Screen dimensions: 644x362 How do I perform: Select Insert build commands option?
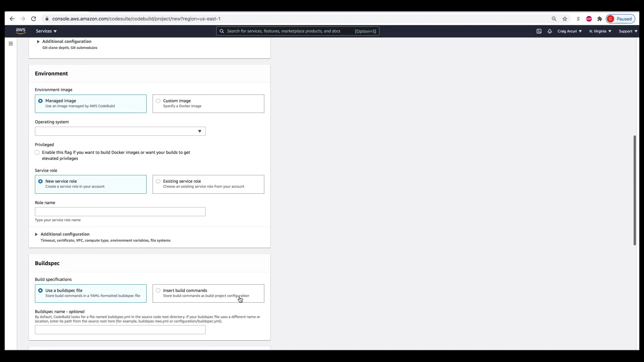pyautogui.click(x=158, y=291)
